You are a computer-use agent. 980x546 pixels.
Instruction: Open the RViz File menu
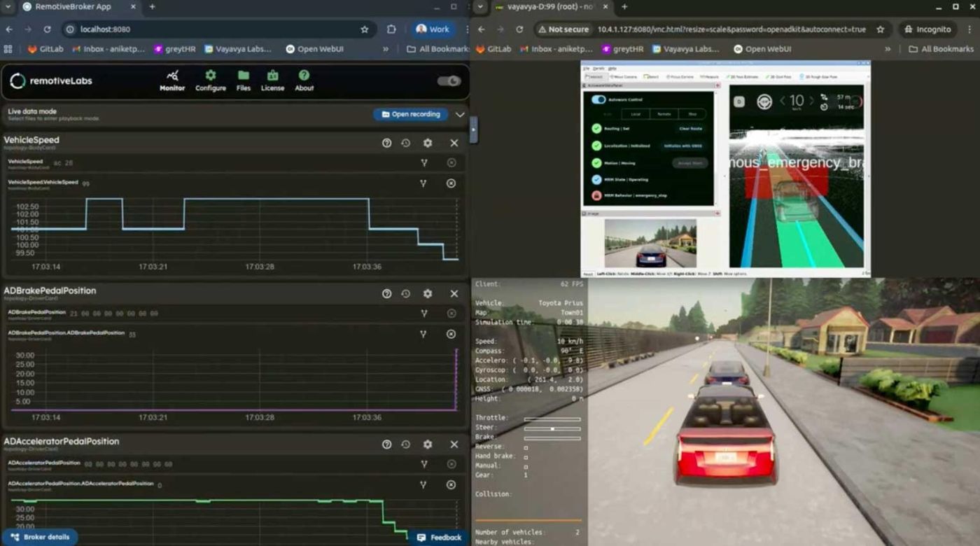click(585, 69)
